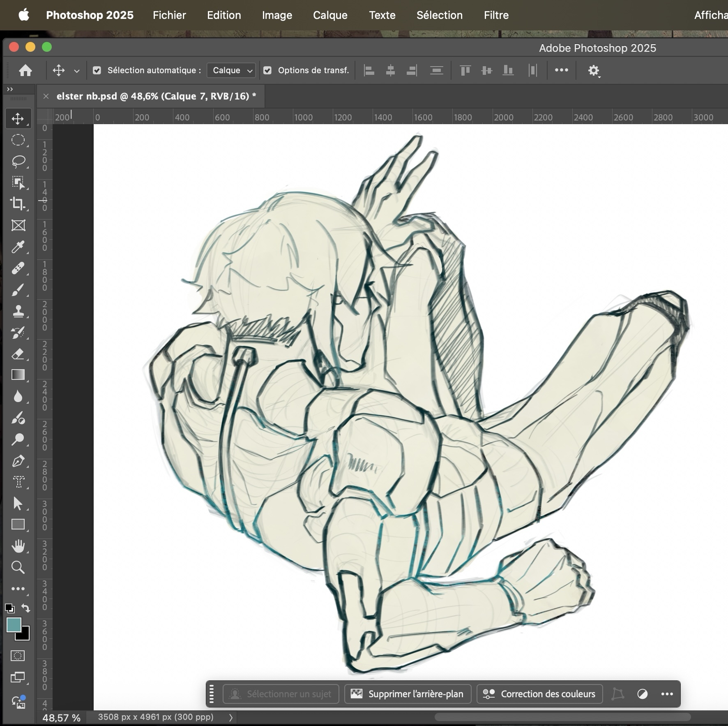Toggle Quick Mask mode

pyautogui.click(x=18, y=656)
